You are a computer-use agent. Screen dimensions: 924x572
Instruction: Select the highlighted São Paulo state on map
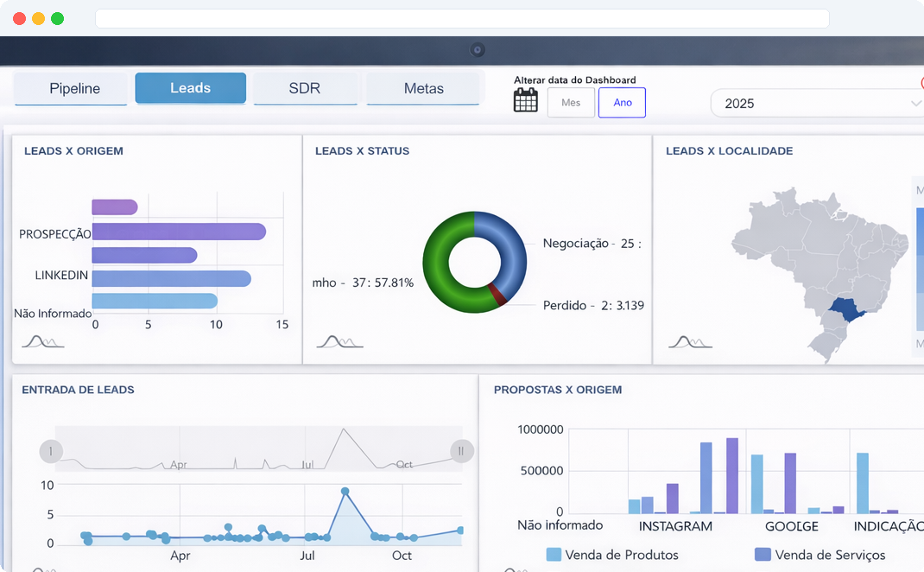point(845,309)
